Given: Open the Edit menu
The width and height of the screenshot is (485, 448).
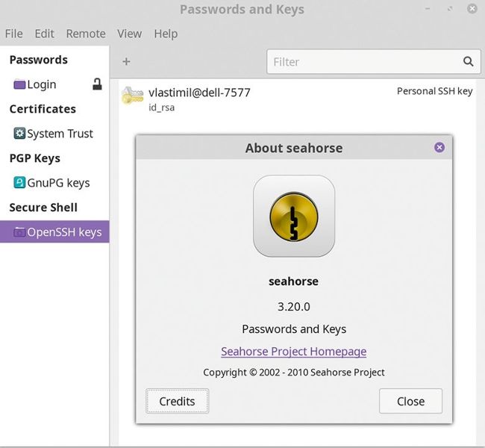Looking at the screenshot, I should [x=44, y=34].
